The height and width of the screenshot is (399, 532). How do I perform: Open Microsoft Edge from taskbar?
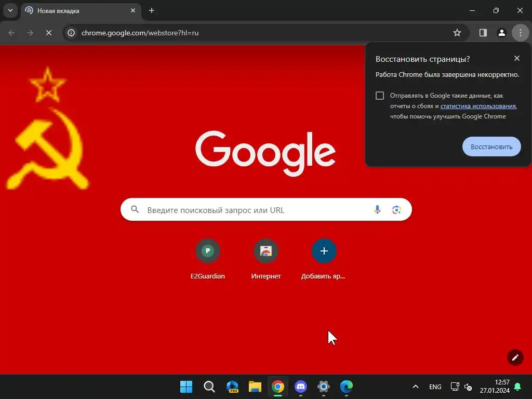347,387
